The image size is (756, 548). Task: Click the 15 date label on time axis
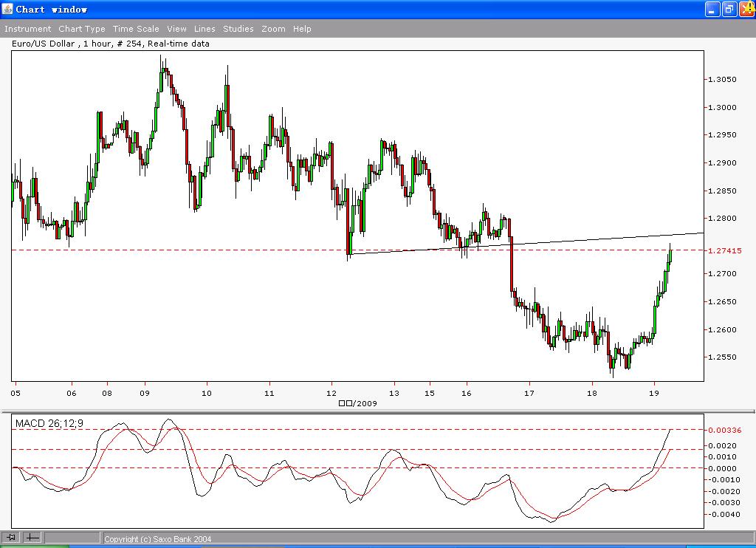pos(430,393)
